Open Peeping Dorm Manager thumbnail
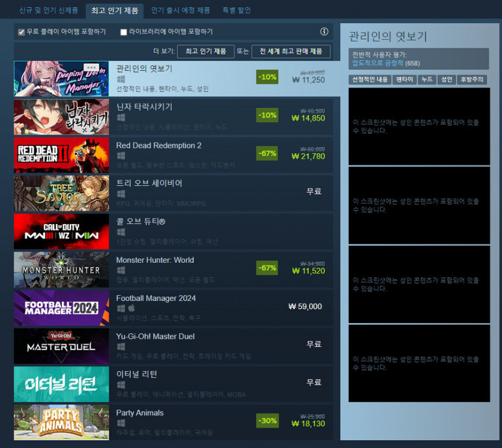This screenshot has width=502, height=448. coord(61,79)
